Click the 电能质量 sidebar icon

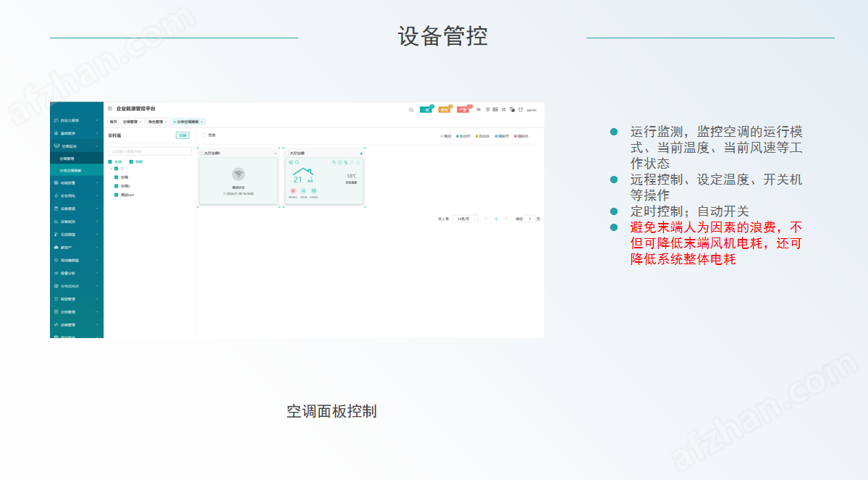[x=56, y=182]
